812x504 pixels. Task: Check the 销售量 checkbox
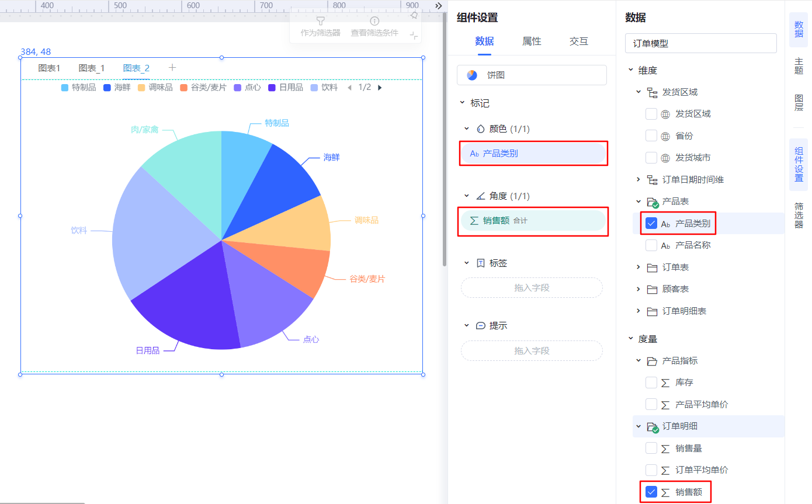(651, 449)
